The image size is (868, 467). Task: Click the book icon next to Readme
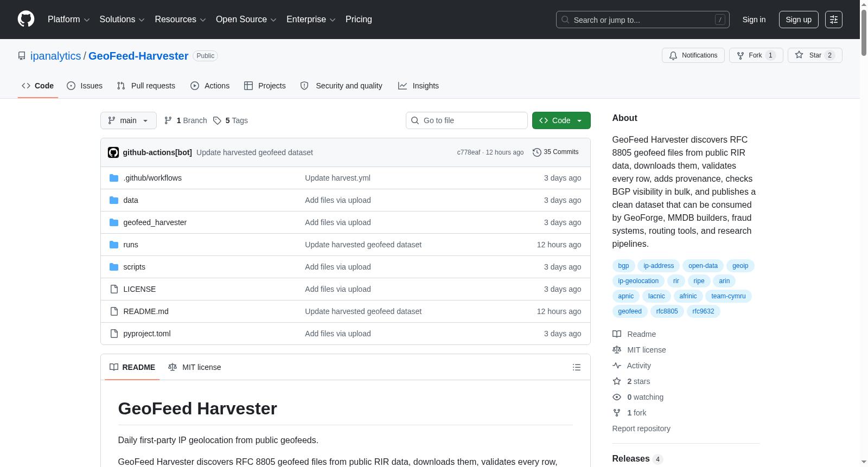click(x=617, y=334)
